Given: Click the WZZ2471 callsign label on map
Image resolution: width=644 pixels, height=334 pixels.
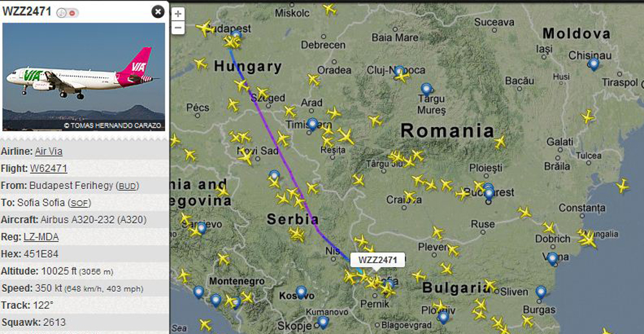Looking at the screenshot, I should 377,260.
